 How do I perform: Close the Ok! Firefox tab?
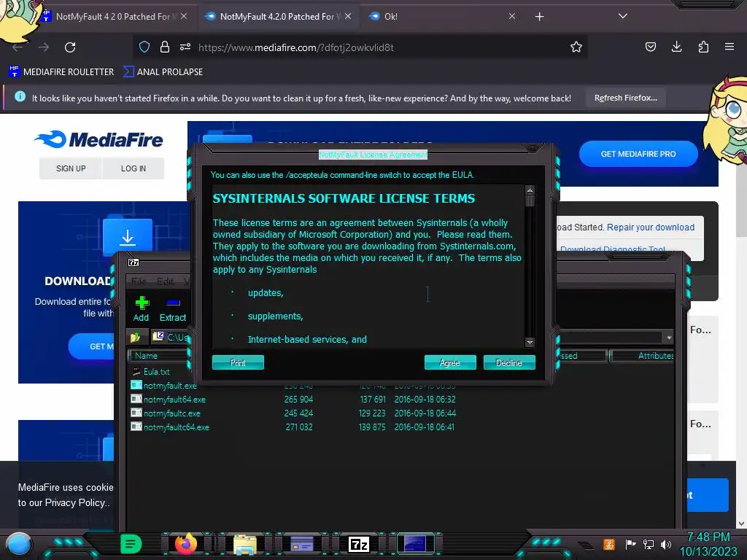511,16
